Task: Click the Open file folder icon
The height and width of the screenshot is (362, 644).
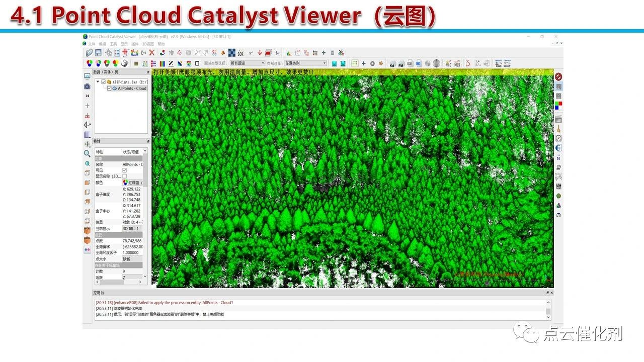Action: tap(89, 52)
